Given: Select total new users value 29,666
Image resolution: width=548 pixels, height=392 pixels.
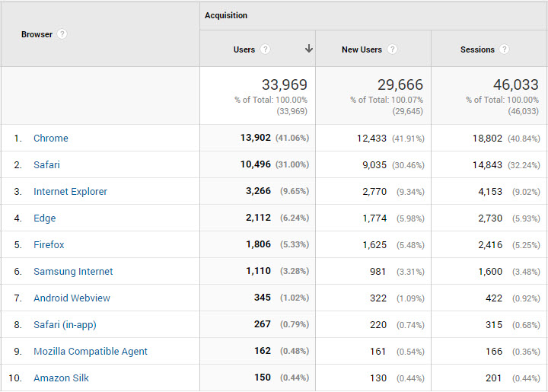Looking at the screenshot, I should [x=400, y=84].
